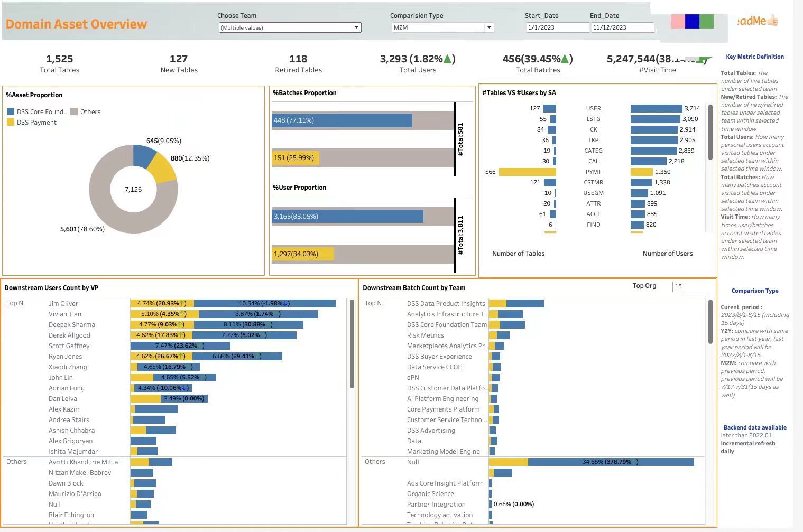803x532 pixels.
Task: Click the green triangle beside Total Users
Action: tap(447, 59)
